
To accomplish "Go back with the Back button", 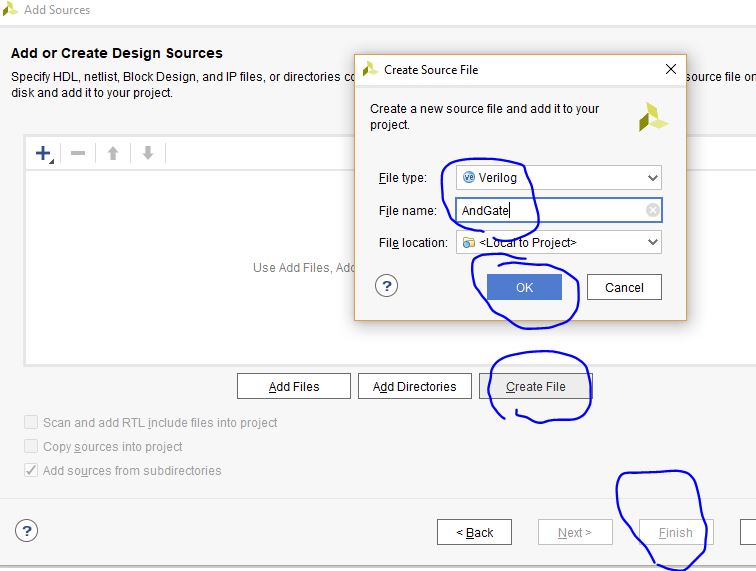I will pos(474,532).
